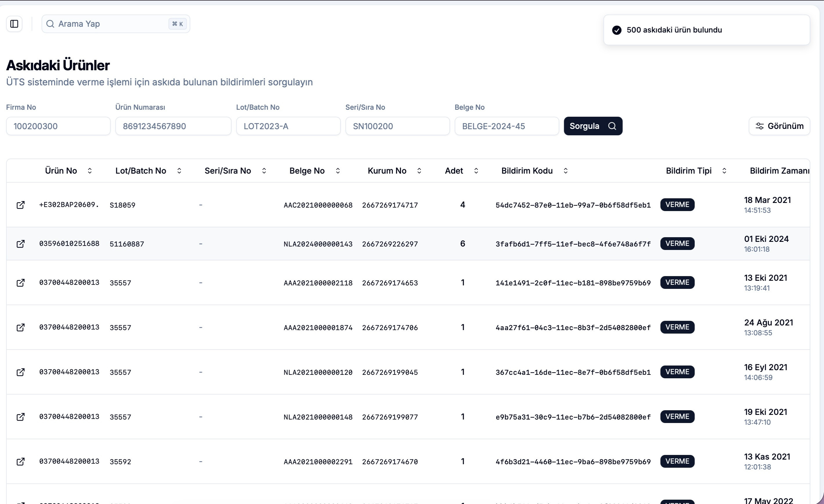
Task: Open link icon for lot 35592 row
Action: [x=20, y=462]
